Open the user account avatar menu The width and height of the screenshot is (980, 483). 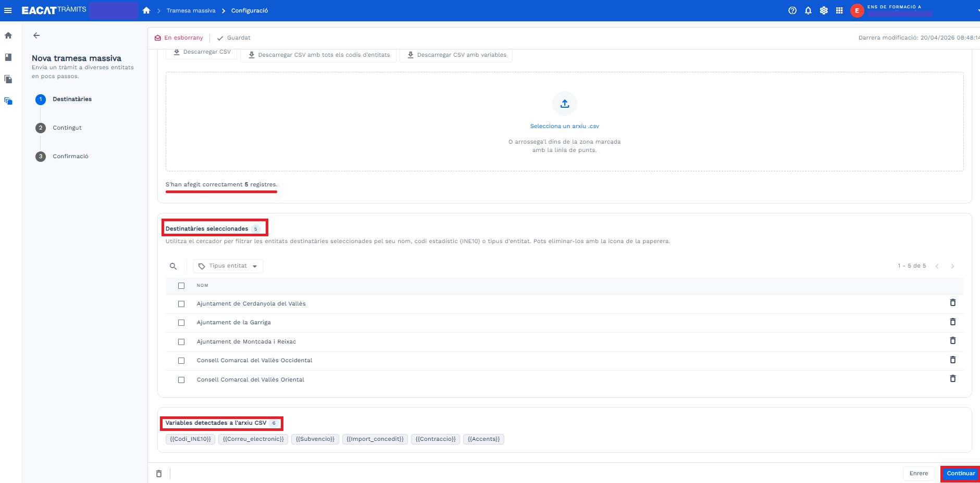(x=857, y=10)
